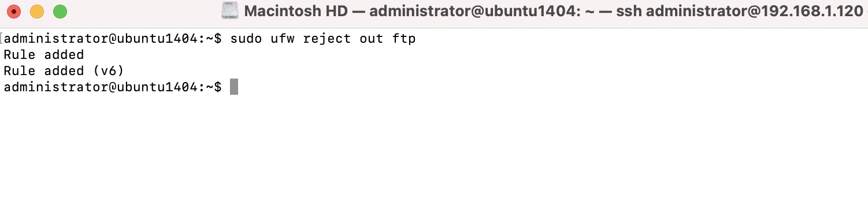Image resolution: width=868 pixels, height=223 pixels.
Task: Click the Macintosh HD disk proxy icon
Action: pyautogui.click(x=230, y=11)
